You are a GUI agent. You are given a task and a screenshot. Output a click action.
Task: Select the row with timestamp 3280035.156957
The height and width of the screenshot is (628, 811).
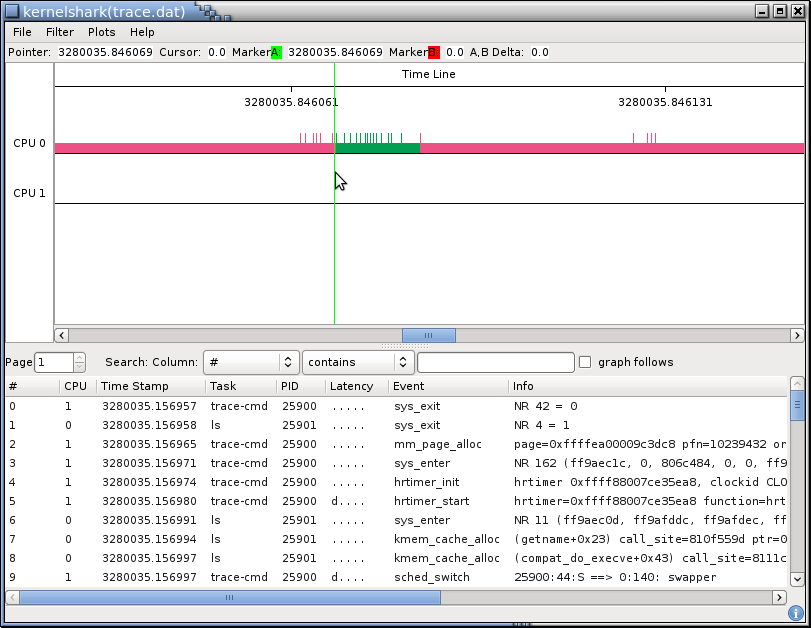397,406
